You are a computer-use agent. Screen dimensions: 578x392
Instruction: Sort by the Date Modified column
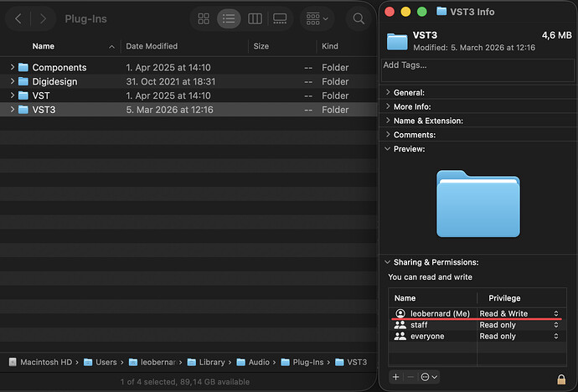coord(151,47)
